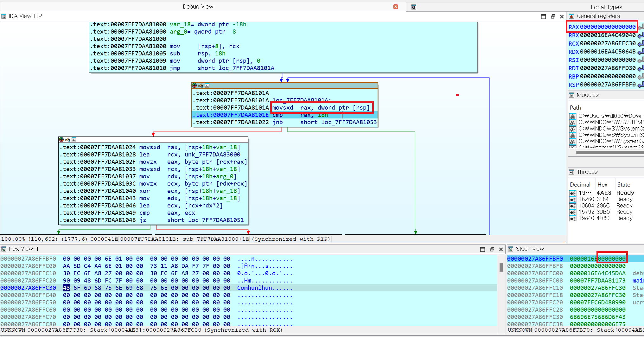The height and width of the screenshot is (337, 644).
Task: Follow RCX value with its jump arrow
Action: click(641, 43)
